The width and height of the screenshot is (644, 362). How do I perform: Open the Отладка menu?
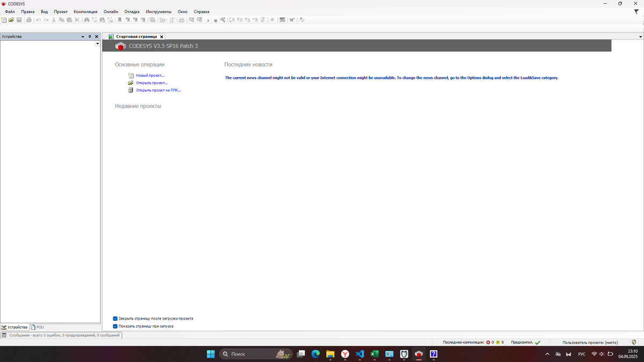[132, 11]
